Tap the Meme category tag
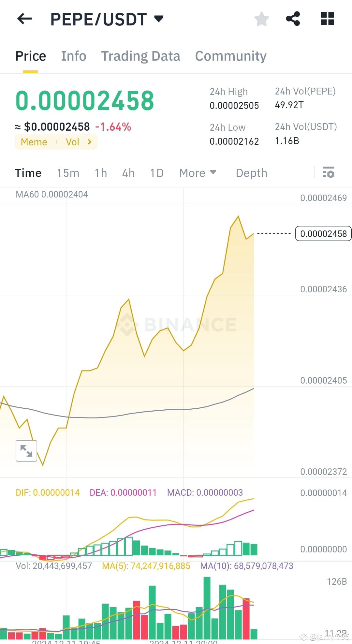 coord(34,142)
